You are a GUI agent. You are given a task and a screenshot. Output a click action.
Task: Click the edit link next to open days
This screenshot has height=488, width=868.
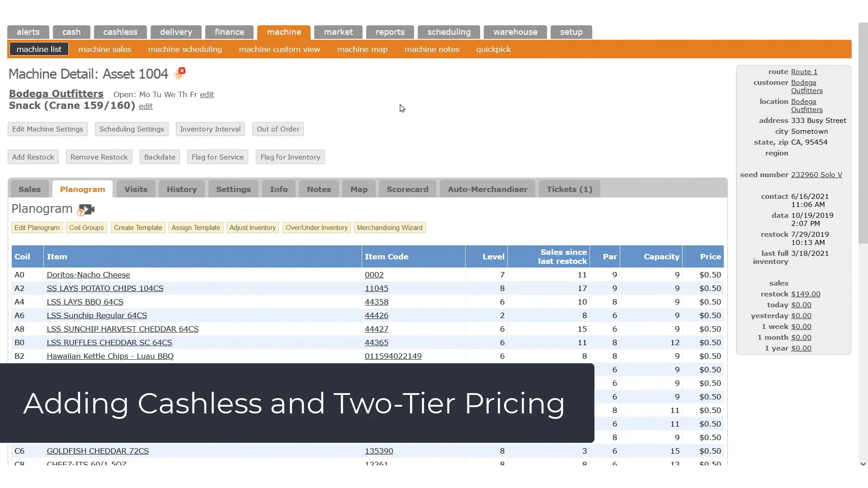207,94
